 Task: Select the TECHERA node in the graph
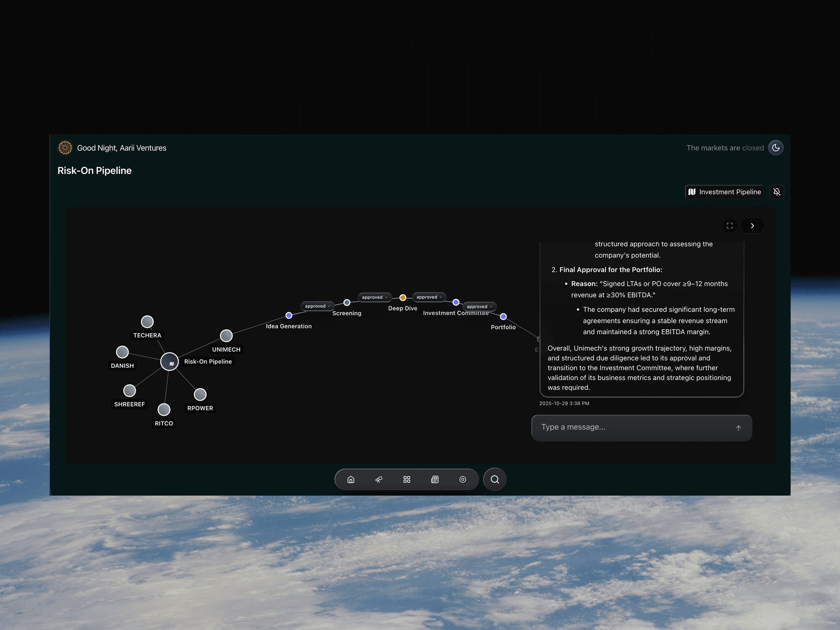coord(147,321)
